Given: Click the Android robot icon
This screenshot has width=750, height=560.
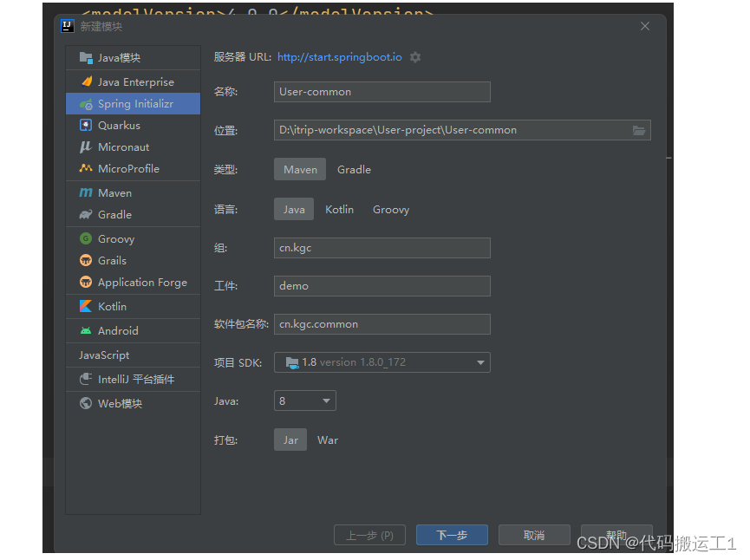Looking at the screenshot, I should pos(86,330).
